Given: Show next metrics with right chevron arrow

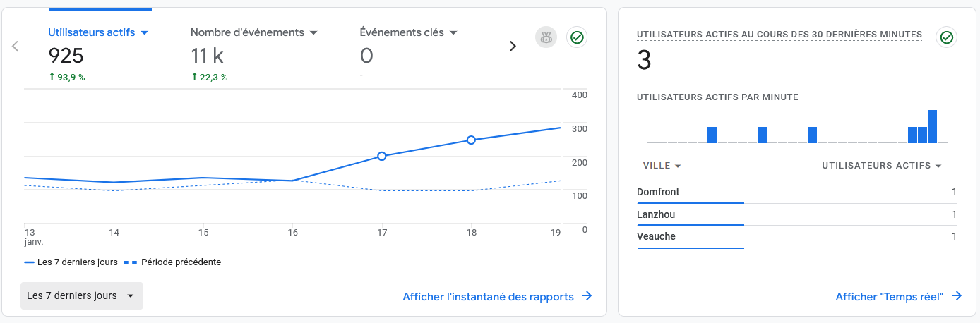Looking at the screenshot, I should [513, 46].
